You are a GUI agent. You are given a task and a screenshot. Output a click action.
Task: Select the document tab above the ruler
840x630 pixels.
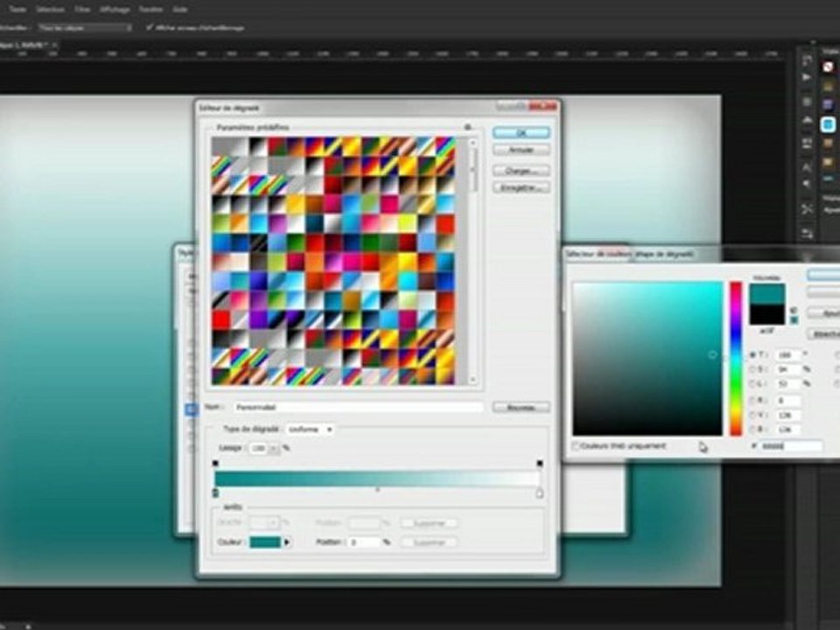point(28,45)
